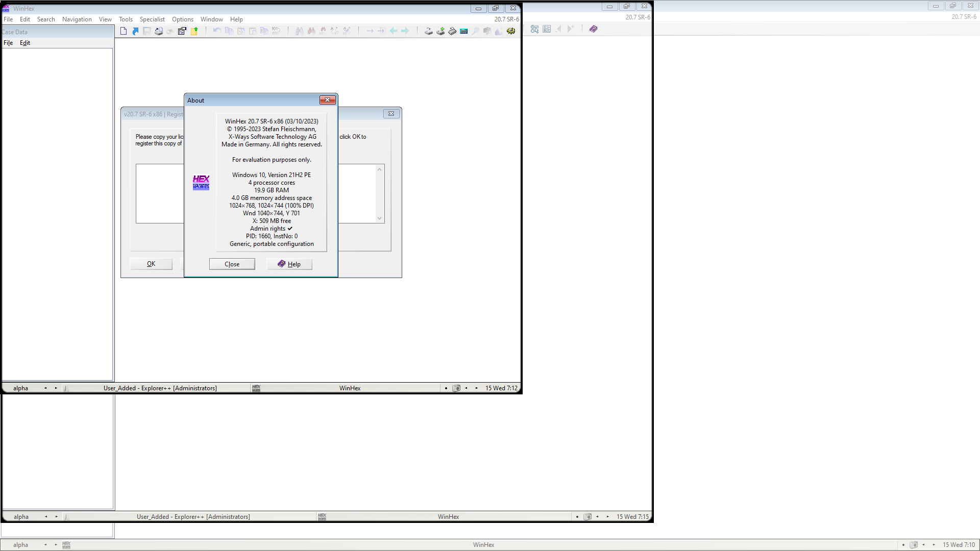Click the Back navigation arrow icon
Viewport: 980px width, 551px height.
point(394,31)
